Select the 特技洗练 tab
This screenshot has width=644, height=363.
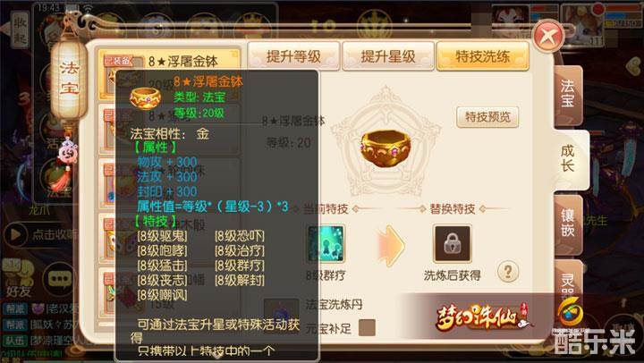coord(483,56)
